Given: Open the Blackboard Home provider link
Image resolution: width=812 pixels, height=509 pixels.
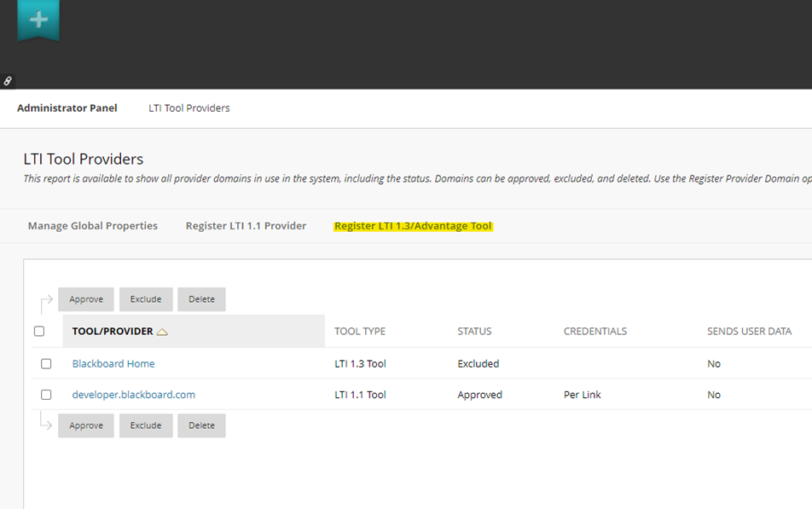Looking at the screenshot, I should pos(113,363).
